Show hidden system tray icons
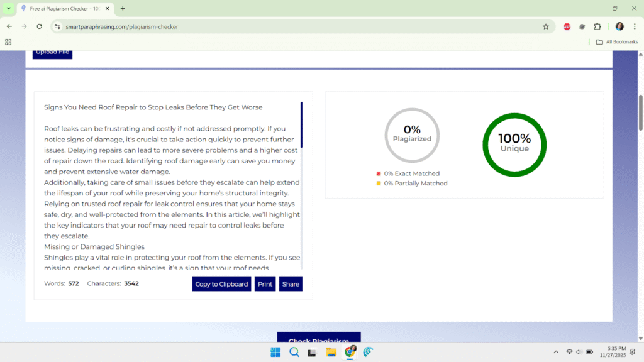Viewport: 644px width, 362px height. pos(555,352)
